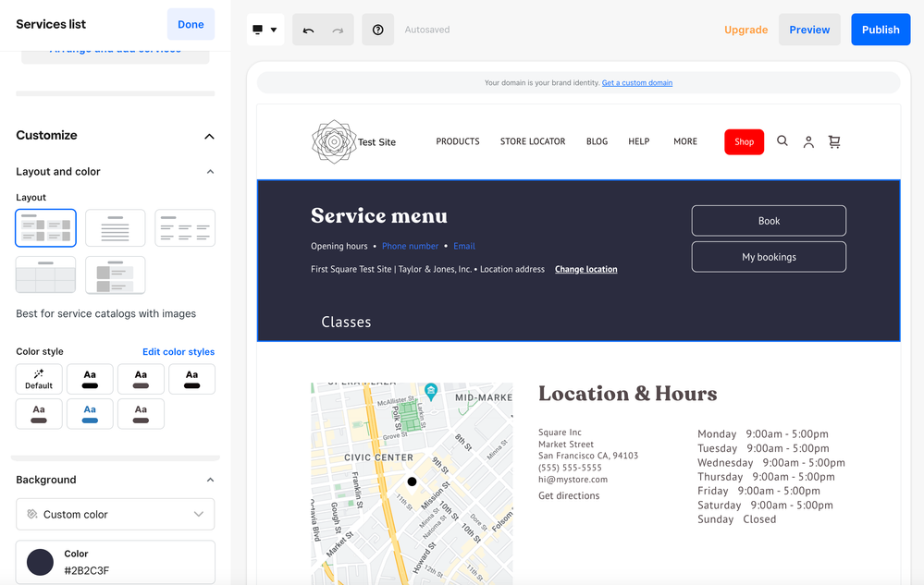Open the device view dropdown
This screenshot has width=924, height=585.
(x=265, y=30)
